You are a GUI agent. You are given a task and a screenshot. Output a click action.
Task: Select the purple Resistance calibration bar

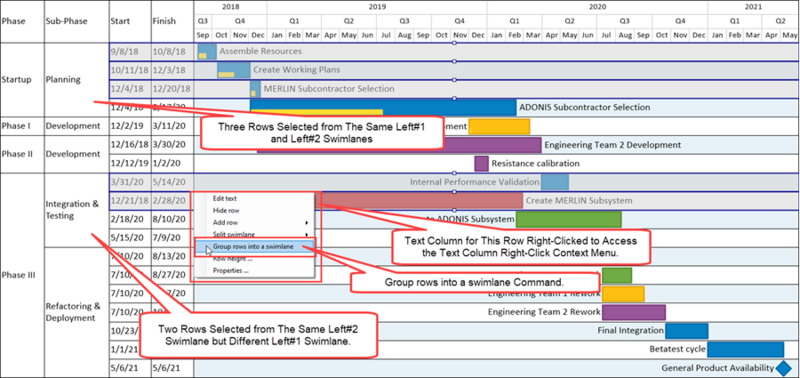(481, 164)
